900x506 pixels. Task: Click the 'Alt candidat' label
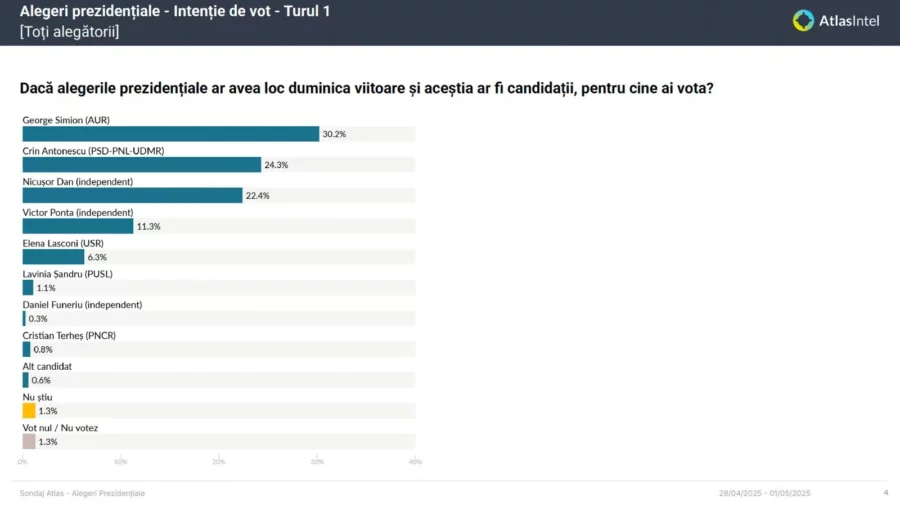tap(47, 366)
